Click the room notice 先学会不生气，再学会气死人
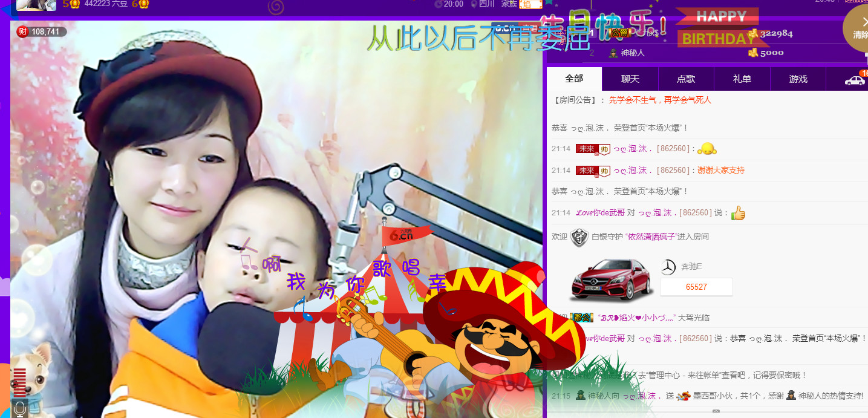Screen dimensions: 868x418 (660, 100)
